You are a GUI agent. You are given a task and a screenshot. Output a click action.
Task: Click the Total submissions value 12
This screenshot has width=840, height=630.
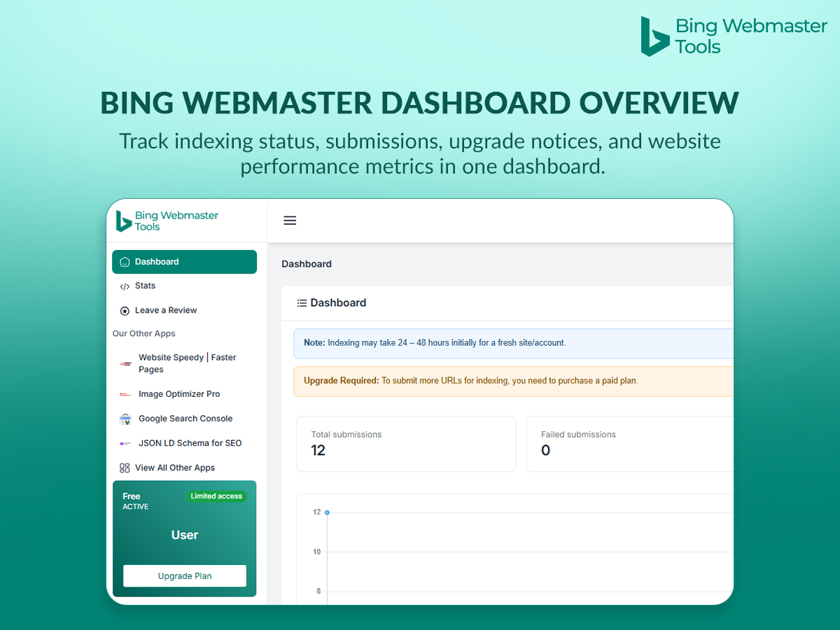[x=318, y=450]
